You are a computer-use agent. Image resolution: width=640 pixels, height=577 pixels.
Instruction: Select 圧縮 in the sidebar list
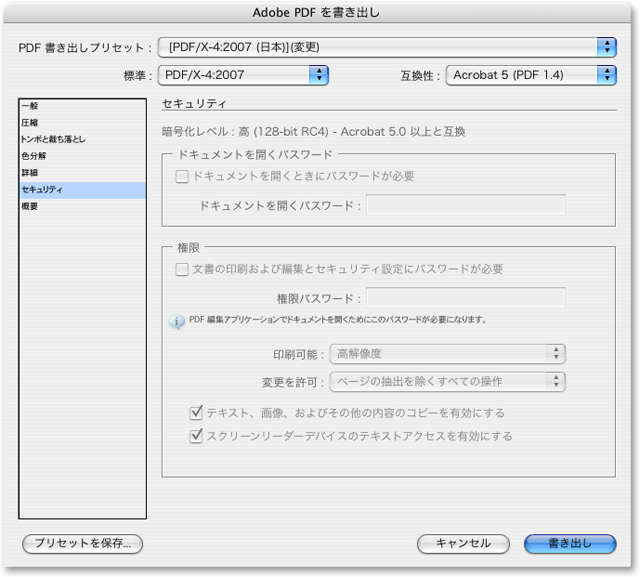31,122
